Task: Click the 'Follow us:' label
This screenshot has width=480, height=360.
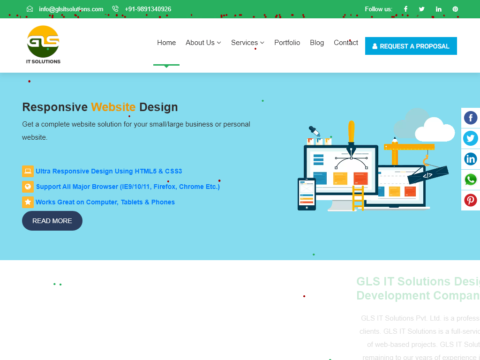Action: (x=378, y=9)
